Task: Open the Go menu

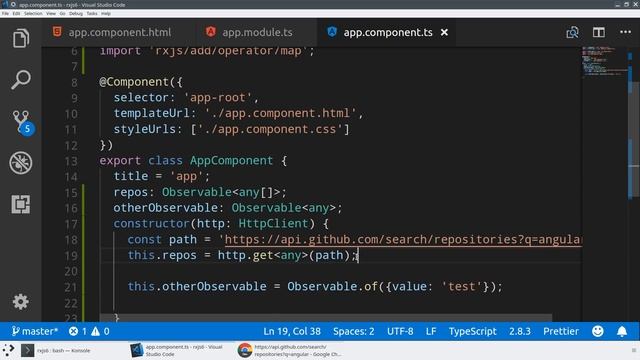Action: pos(62,13)
